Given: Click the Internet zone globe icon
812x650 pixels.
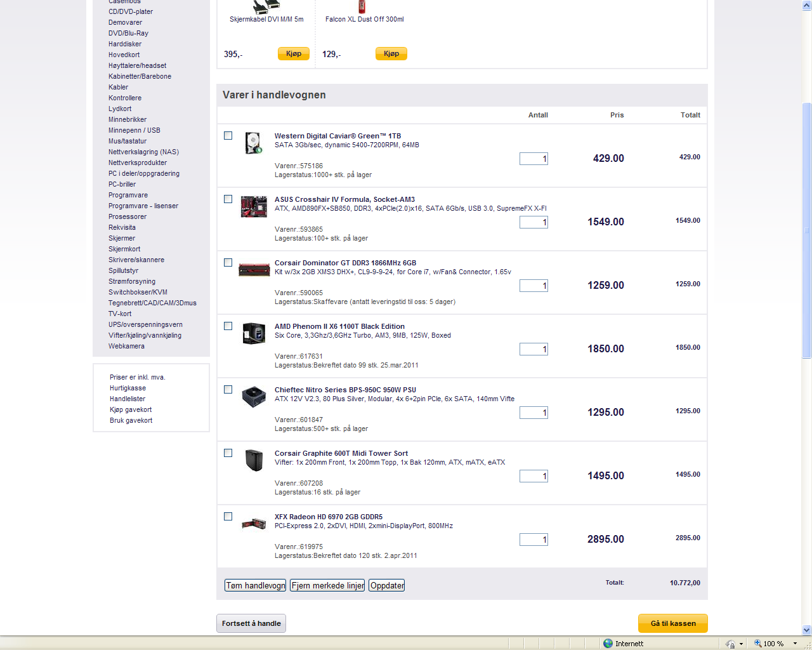Looking at the screenshot, I should (608, 644).
